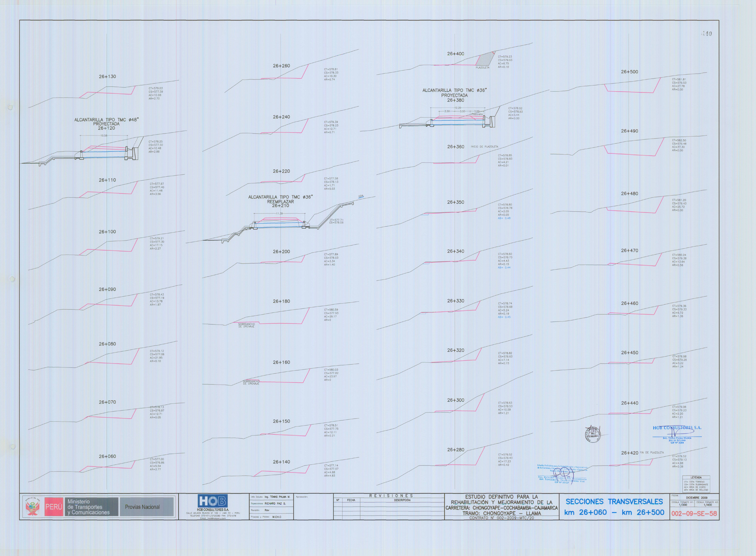Click the station label 26+240
This screenshot has width=756, height=556.
281,117
